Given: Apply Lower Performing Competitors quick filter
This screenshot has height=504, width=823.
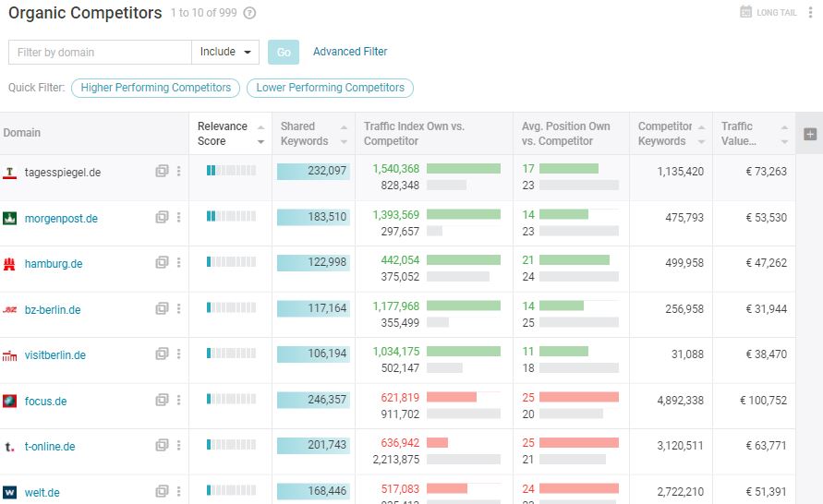Looking at the screenshot, I should 330,88.
